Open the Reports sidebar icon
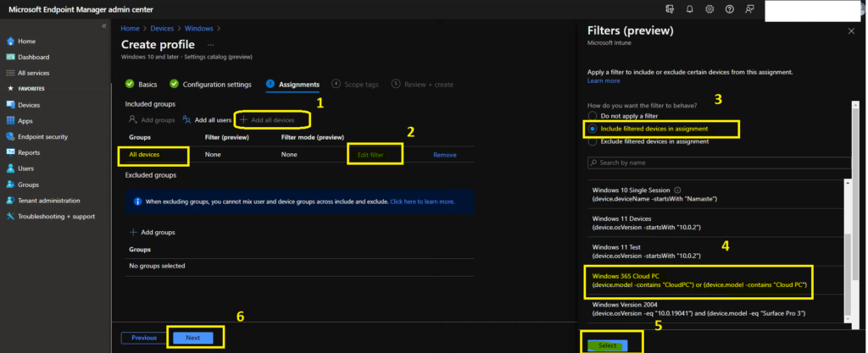The image size is (868, 353). pos(10,152)
